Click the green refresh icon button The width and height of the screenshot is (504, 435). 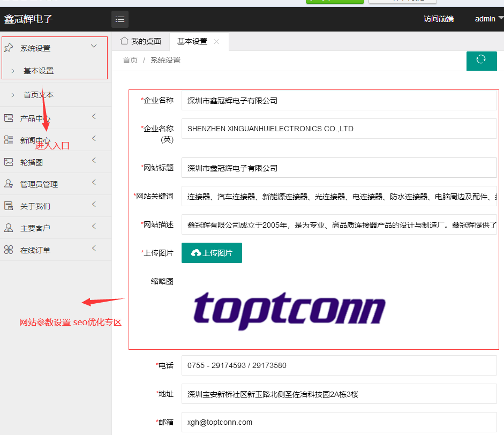pos(481,60)
